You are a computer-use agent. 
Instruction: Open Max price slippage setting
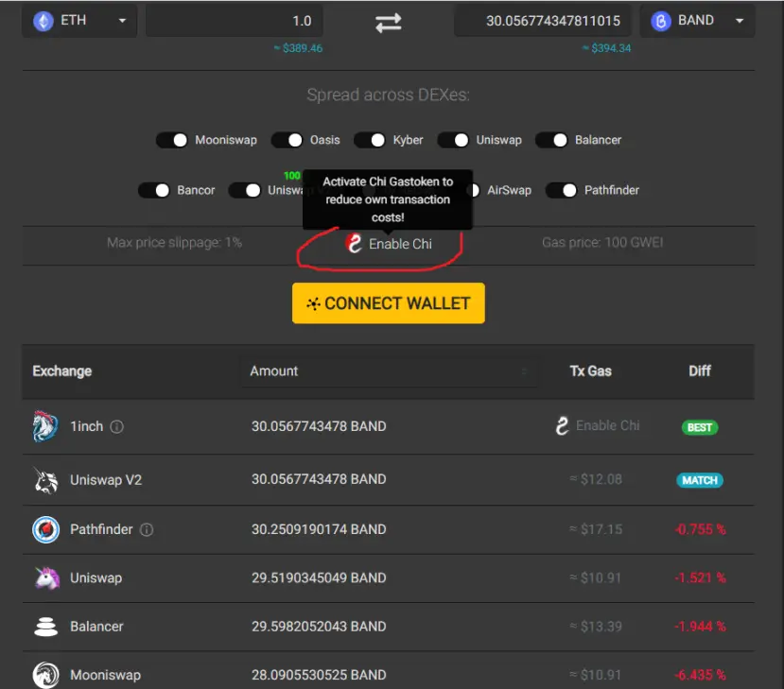(175, 243)
